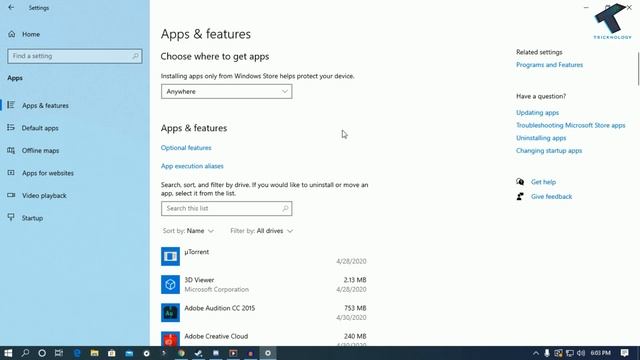Click the Get help chat icon
Image resolution: width=640 pixels, height=360 pixels.
pyautogui.click(x=520, y=182)
